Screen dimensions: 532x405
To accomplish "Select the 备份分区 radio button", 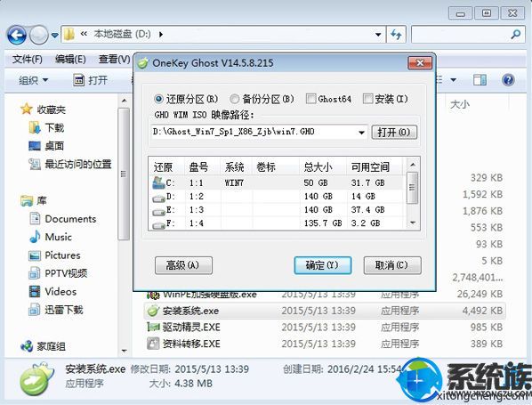I will [x=234, y=99].
